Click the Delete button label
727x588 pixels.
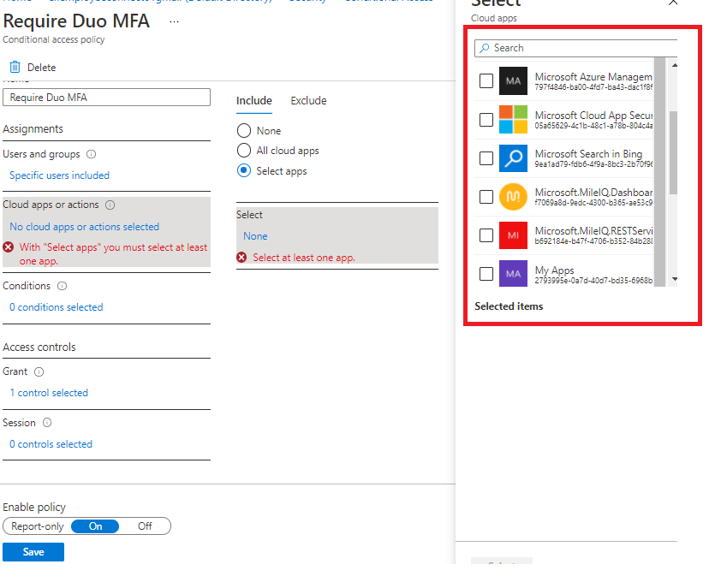click(x=42, y=68)
